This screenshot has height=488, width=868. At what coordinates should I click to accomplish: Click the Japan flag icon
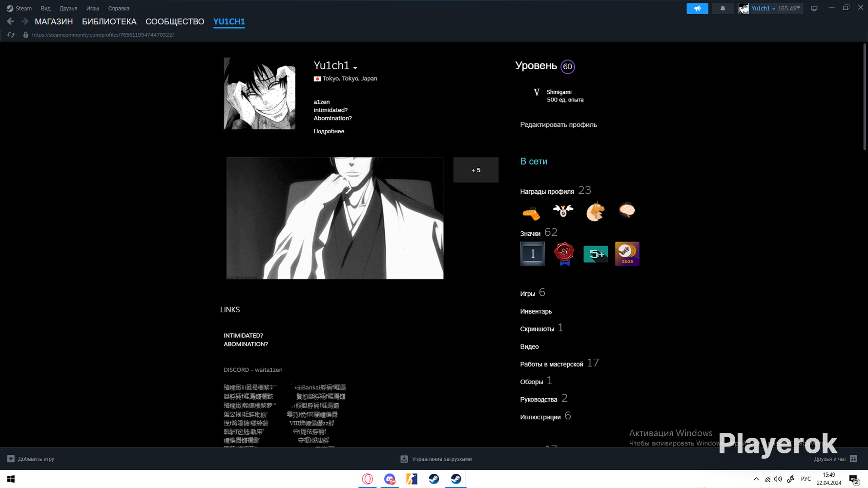point(317,79)
